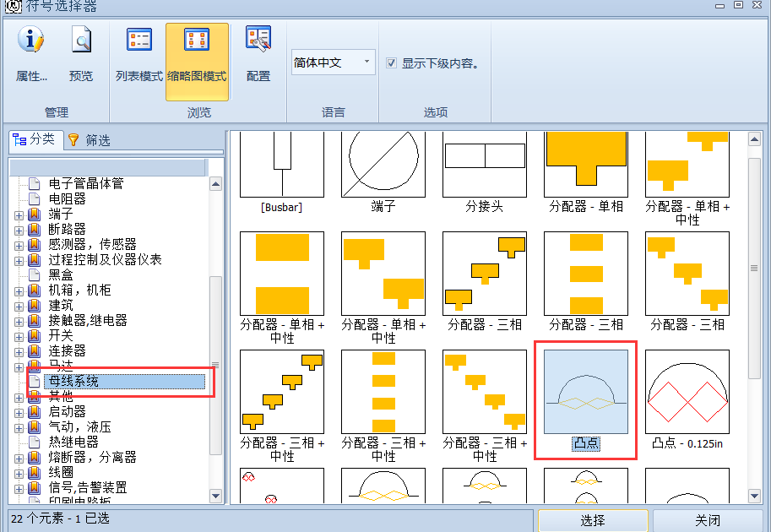Click the 气动，液压 folder icon
Viewport: 771px width, 532px height.
tap(34, 426)
